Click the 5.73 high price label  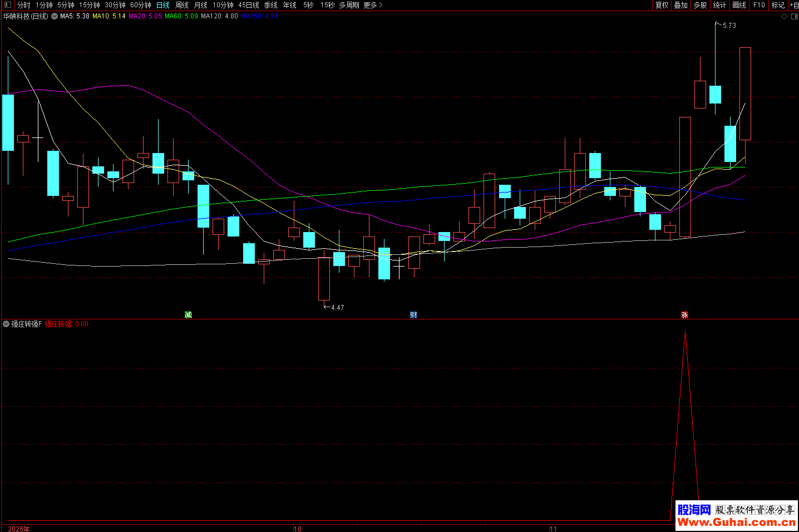pyautogui.click(x=729, y=26)
